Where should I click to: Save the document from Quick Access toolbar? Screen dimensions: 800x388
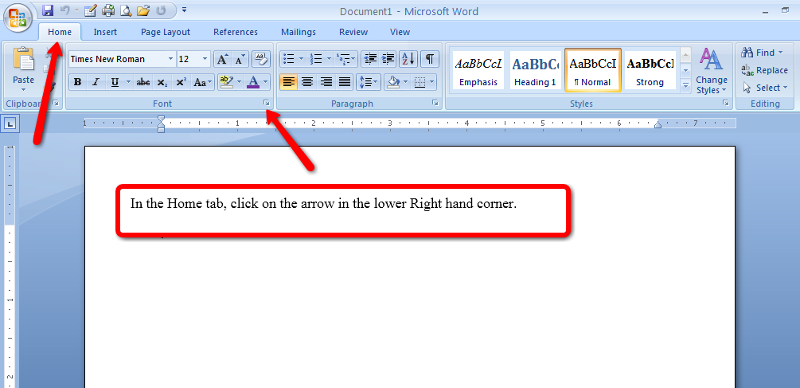47,10
